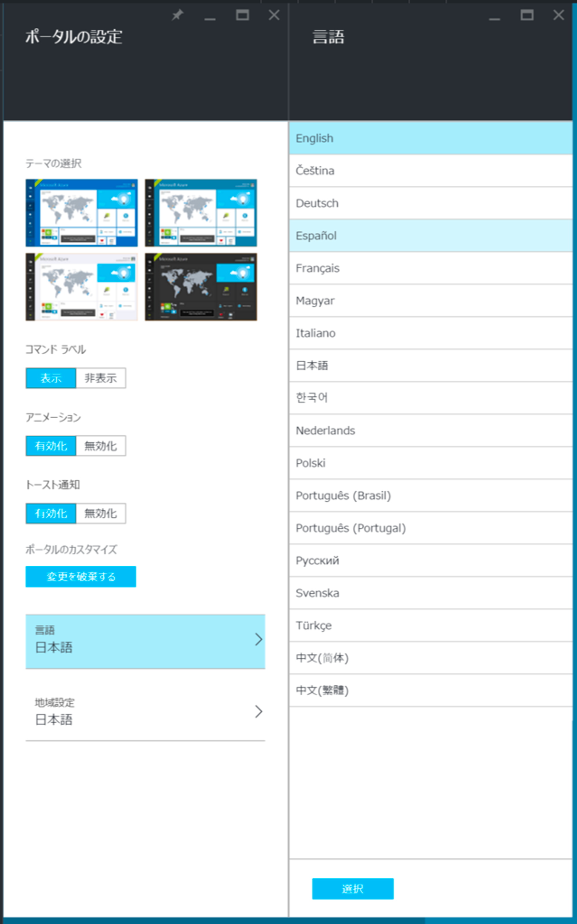The height and width of the screenshot is (924, 577).
Task: Select the blue theme thumbnail
Action: [x=82, y=213]
